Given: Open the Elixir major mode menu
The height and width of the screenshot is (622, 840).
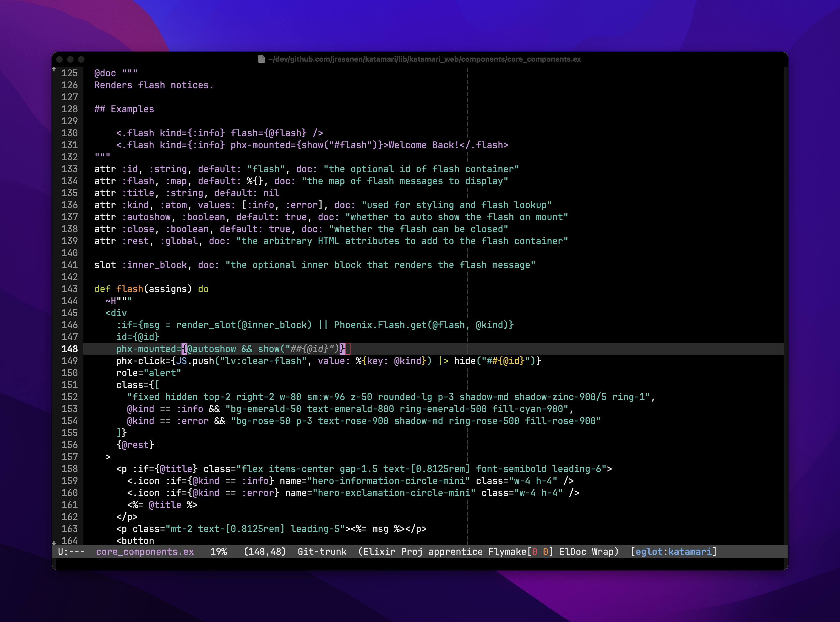Looking at the screenshot, I should click(379, 552).
